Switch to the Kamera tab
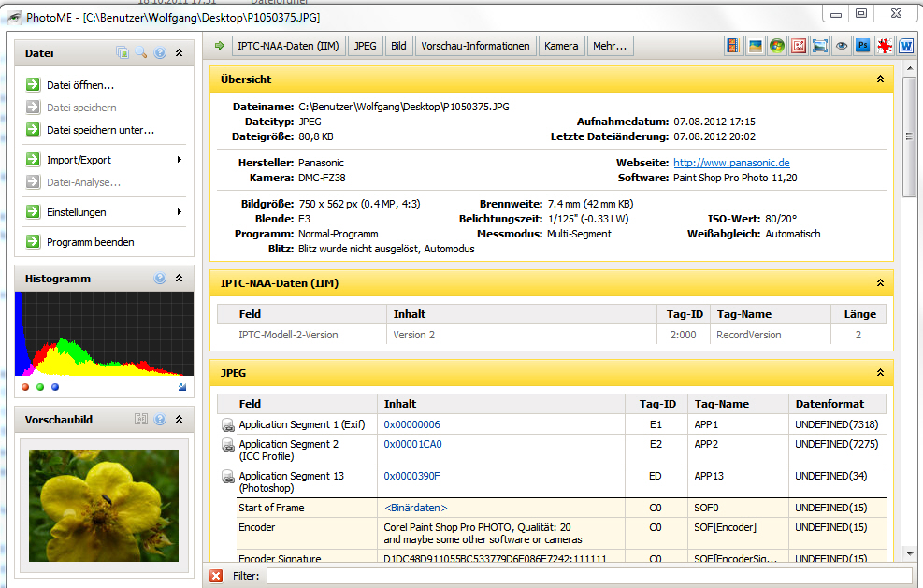Screen dimensions: 923x588 coord(561,46)
